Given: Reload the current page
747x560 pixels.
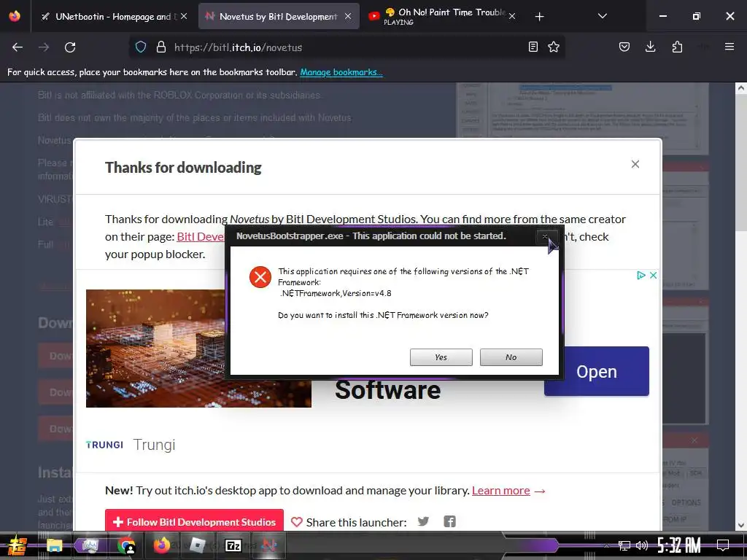Looking at the screenshot, I should click(x=70, y=47).
